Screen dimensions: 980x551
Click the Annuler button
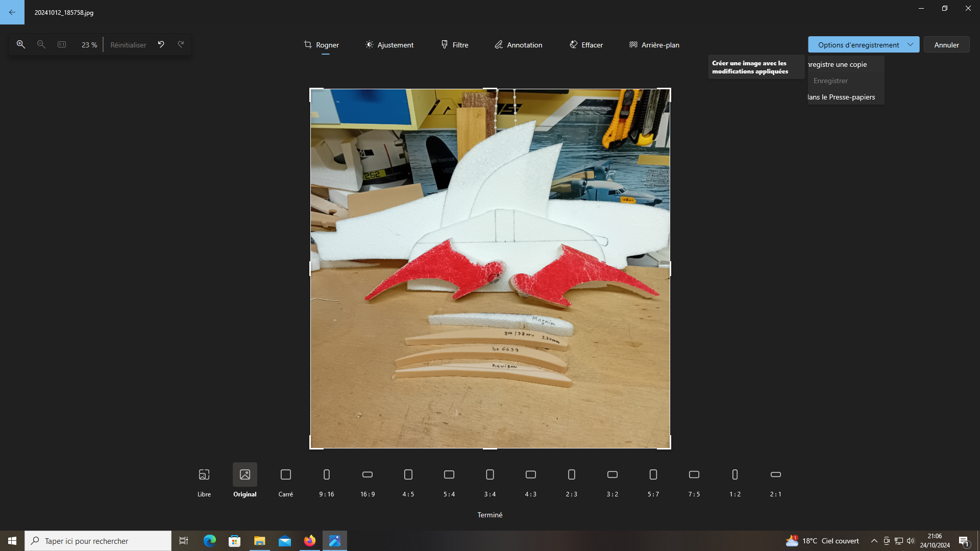[946, 45]
